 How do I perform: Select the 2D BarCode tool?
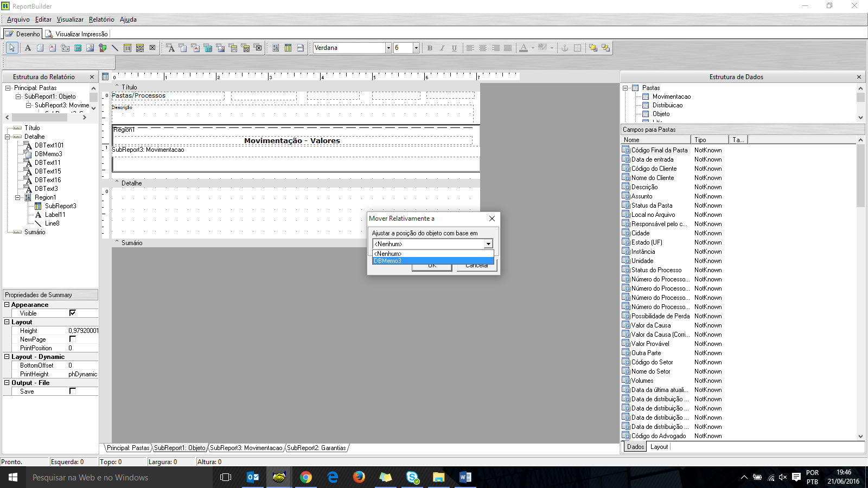[x=140, y=48]
